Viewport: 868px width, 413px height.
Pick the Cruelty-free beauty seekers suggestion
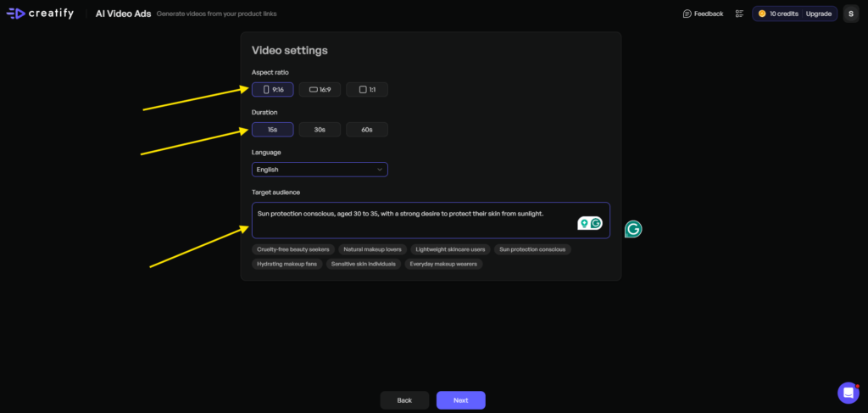[292, 249]
